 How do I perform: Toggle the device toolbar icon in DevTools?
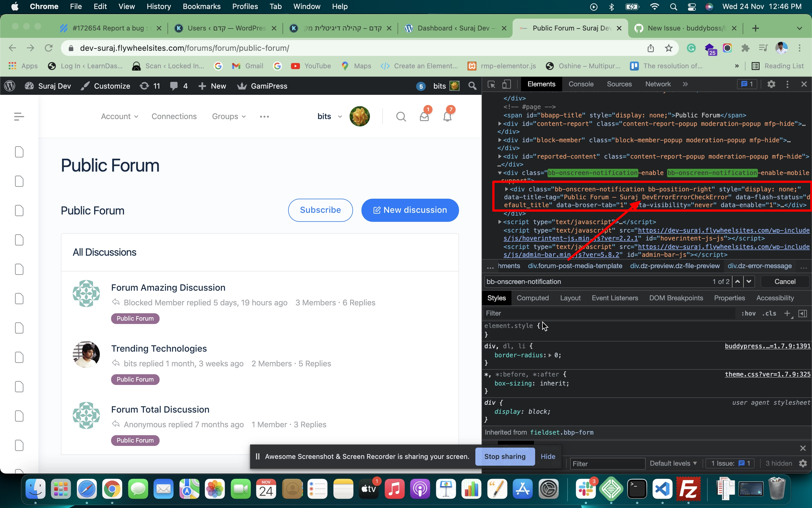[x=506, y=84]
